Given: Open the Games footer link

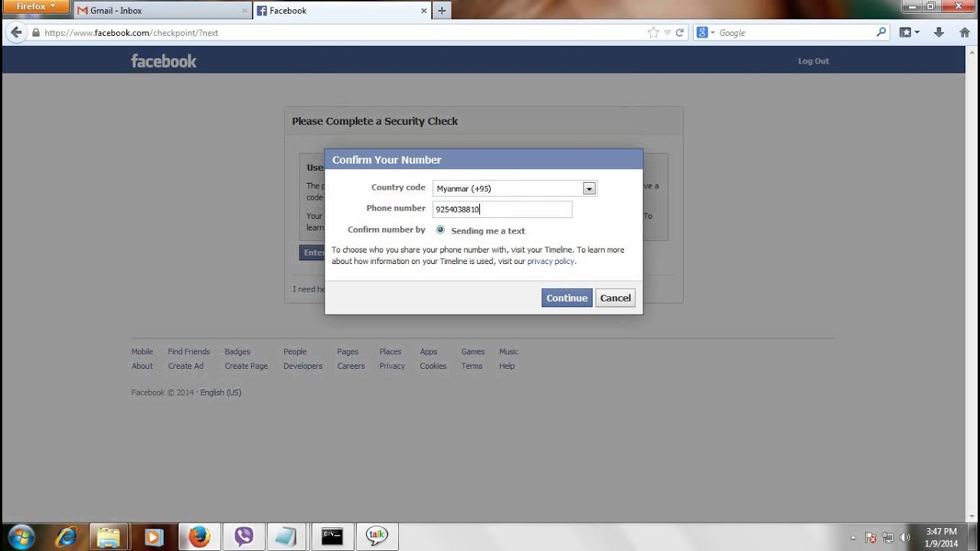Looking at the screenshot, I should coord(473,352).
